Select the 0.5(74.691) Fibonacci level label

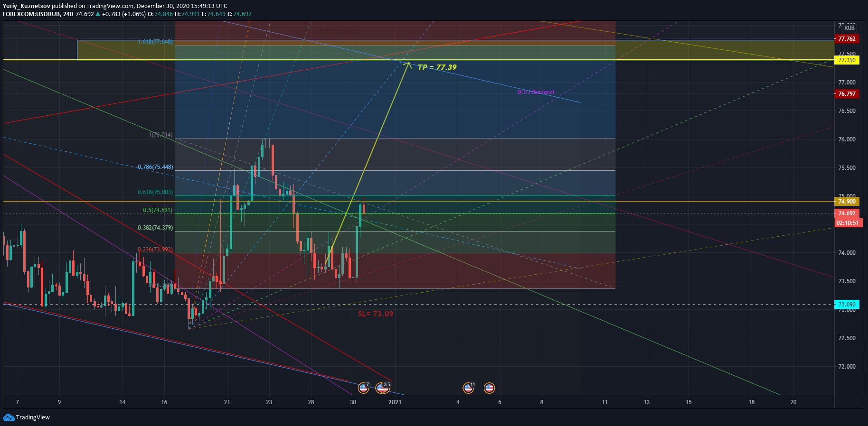tap(158, 210)
